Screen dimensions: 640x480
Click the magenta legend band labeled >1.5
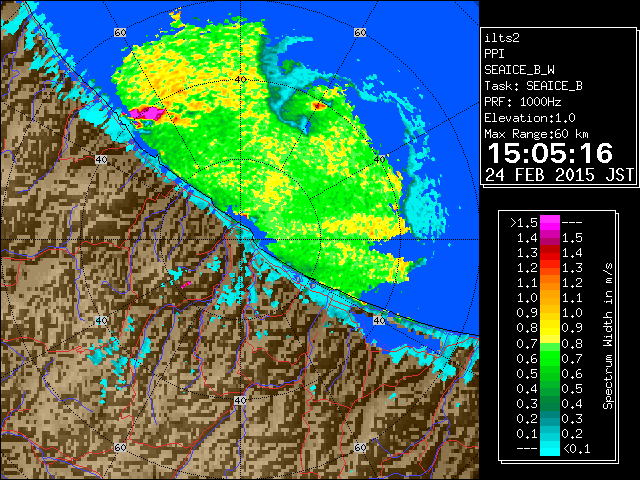click(x=549, y=223)
